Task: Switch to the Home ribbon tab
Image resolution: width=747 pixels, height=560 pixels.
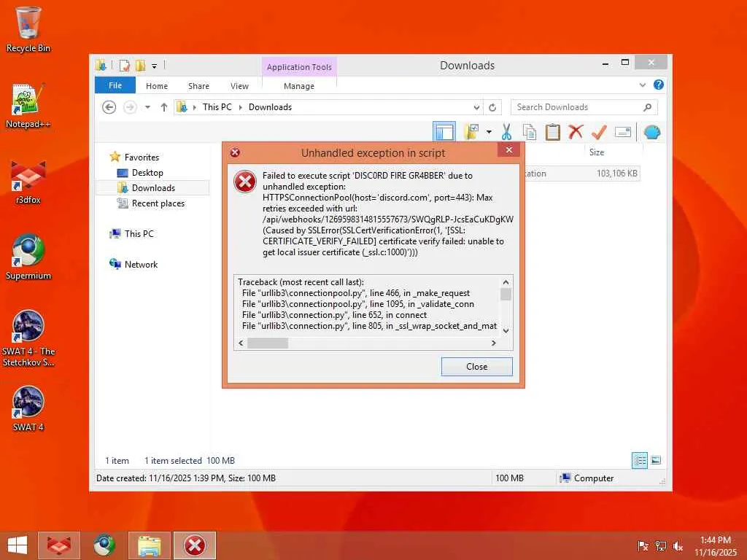Action: (x=157, y=86)
